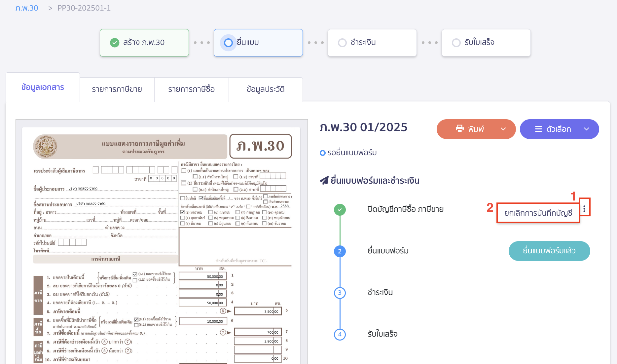Select the รับใบเสร็จ step radio circle
This screenshot has height=364, width=617.
click(x=456, y=43)
